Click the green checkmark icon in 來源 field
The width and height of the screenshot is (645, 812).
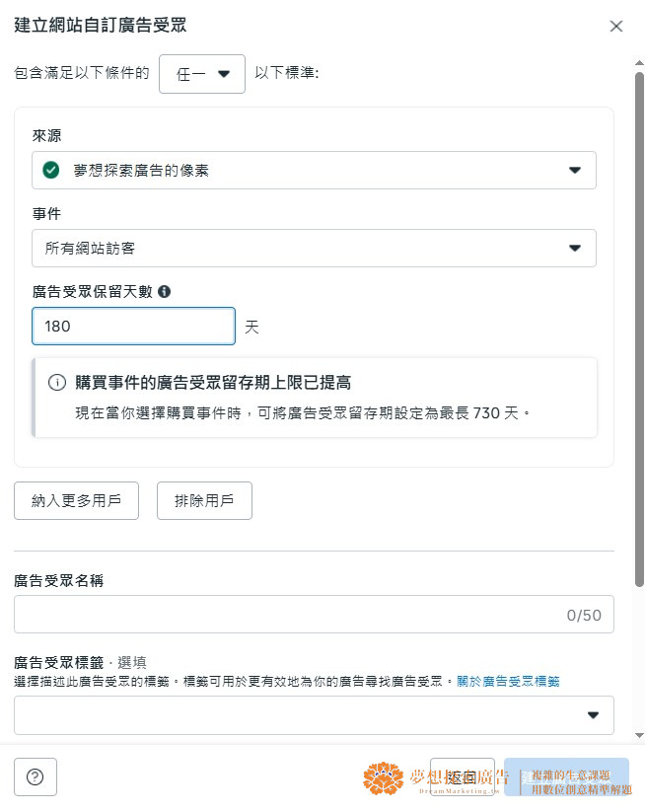click(x=50, y=170)
